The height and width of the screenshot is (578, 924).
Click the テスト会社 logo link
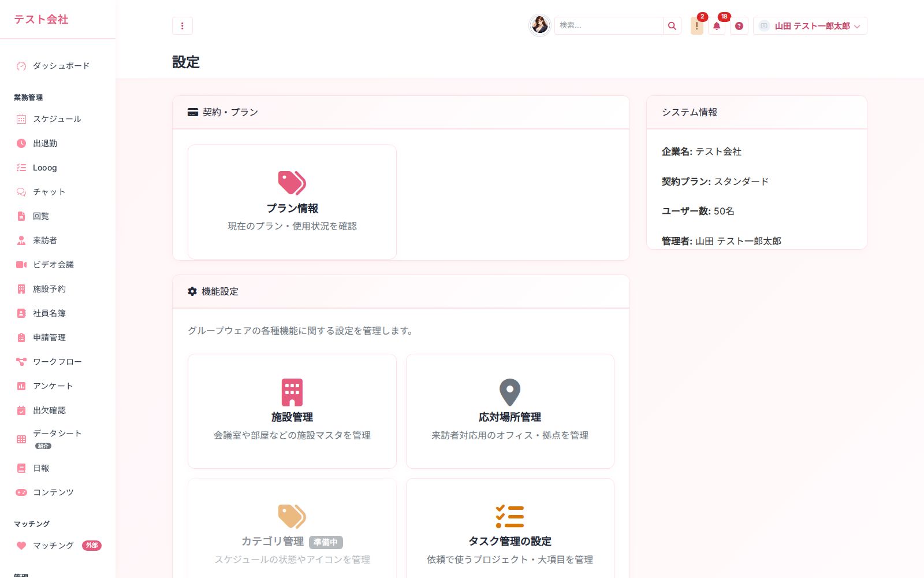click(x=41, y=20)
